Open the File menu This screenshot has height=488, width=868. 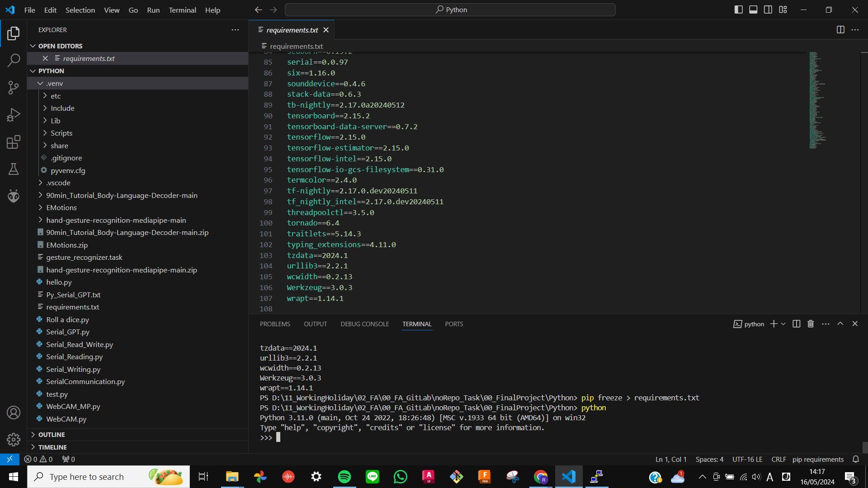coord(29,10)
